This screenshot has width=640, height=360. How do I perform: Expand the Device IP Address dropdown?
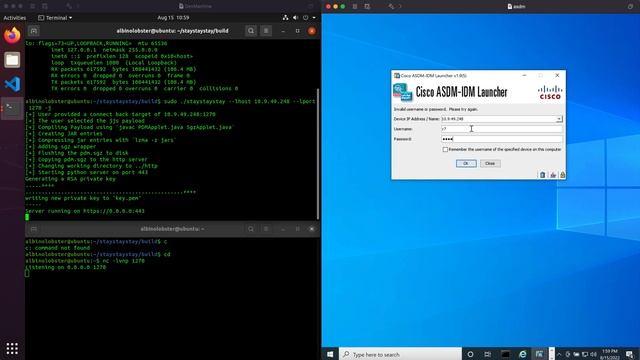click(559, 119)
